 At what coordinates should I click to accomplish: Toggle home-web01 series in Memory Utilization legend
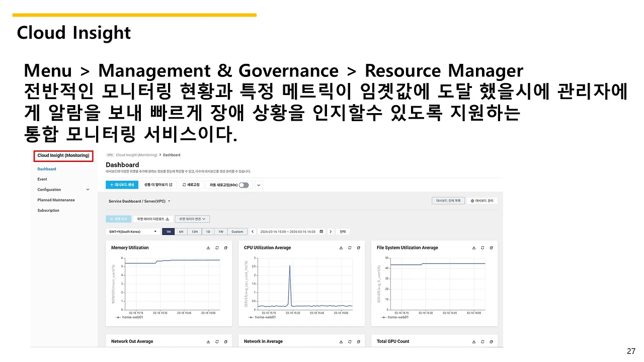click(130, 317)
